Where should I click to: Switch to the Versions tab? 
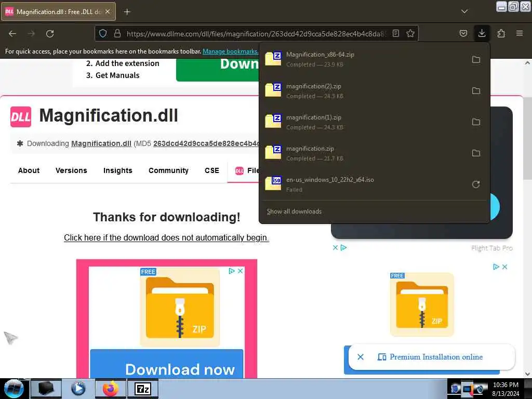click(x=71, y=170)
